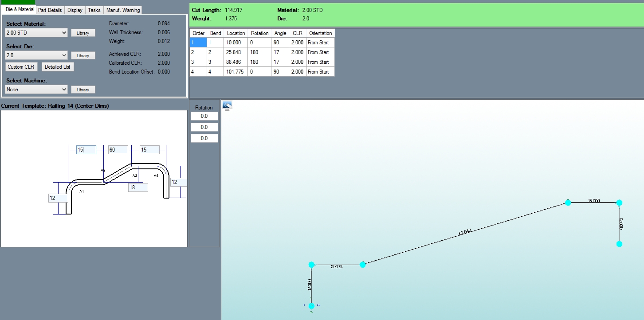Open the Library button beside Select Machine
The height and width of the screenshot is (320, 644).
(83, 90)
